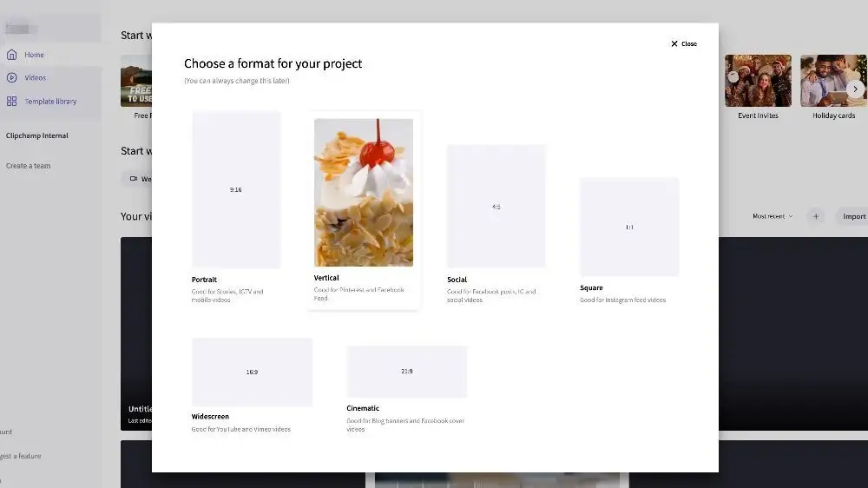Click the Widescreen format label
This screenshot has height=488, width=868.
pyautogui.click(x=210, y=417)
